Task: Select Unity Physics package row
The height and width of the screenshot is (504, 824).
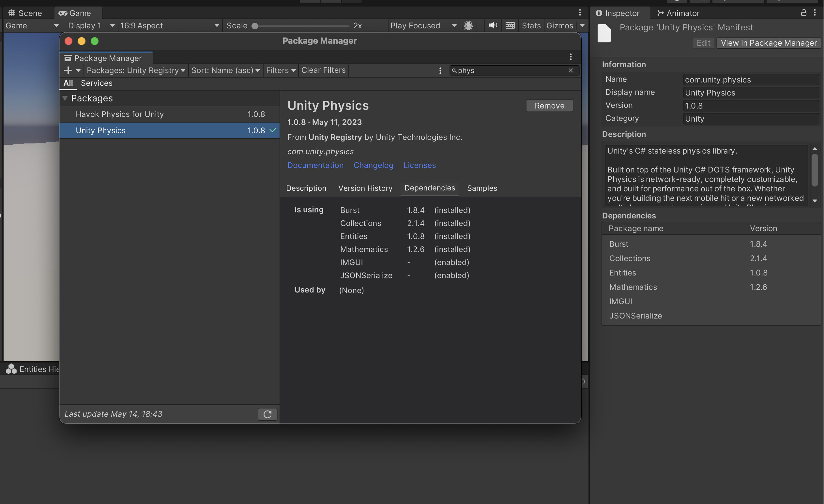Action: click(x=170, y=130)
